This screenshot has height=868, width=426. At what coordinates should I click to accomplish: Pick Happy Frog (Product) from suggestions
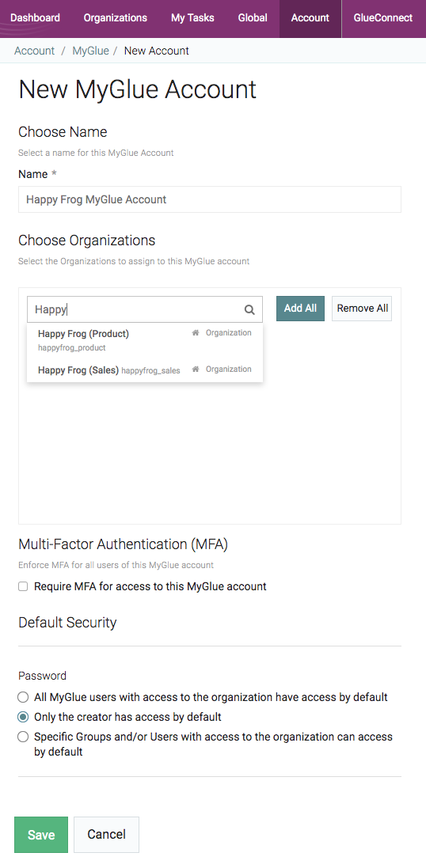(145, 340)
